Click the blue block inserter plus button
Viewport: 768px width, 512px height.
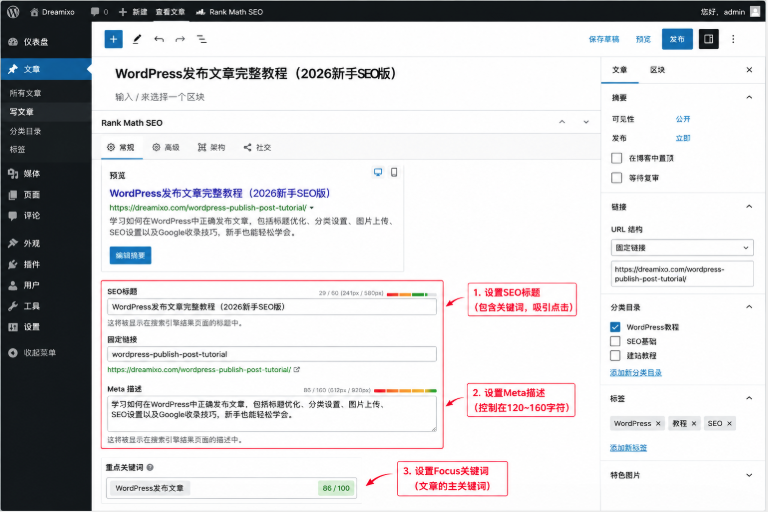pos(114,39)
